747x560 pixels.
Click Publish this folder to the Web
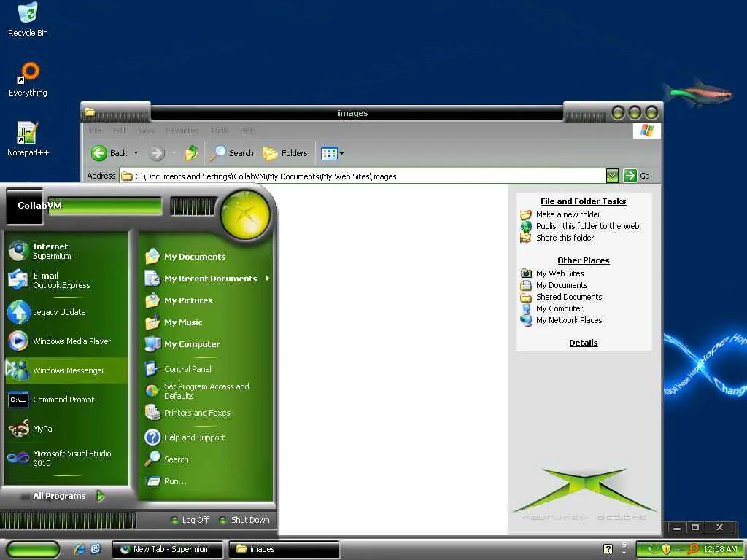point(587,226)
